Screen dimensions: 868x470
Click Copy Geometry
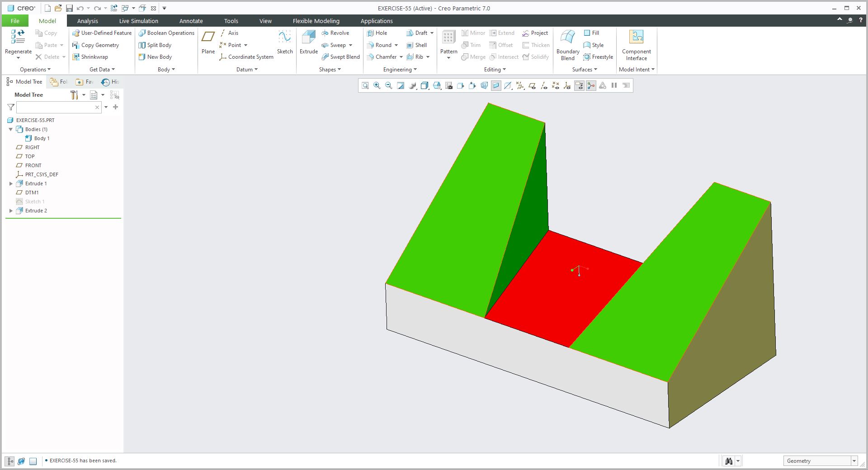click(x=95, y=45)
